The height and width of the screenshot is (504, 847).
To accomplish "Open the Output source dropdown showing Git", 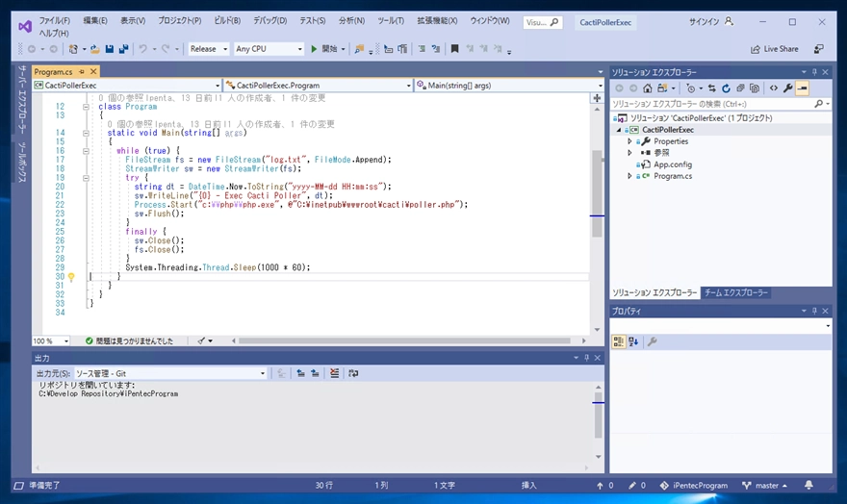I will pyautogui.click(x=170, y=373).
